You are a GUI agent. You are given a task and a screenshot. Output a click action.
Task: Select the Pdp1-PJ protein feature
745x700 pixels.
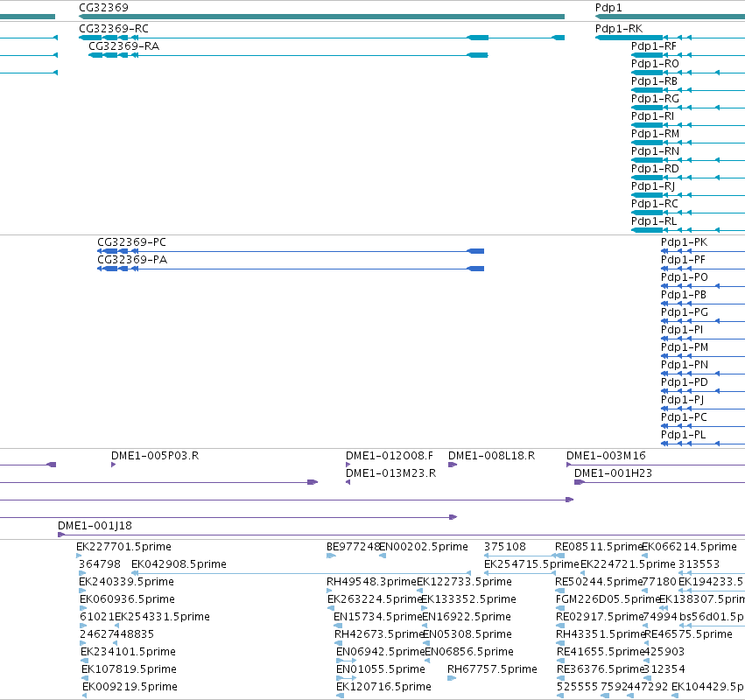703,409
